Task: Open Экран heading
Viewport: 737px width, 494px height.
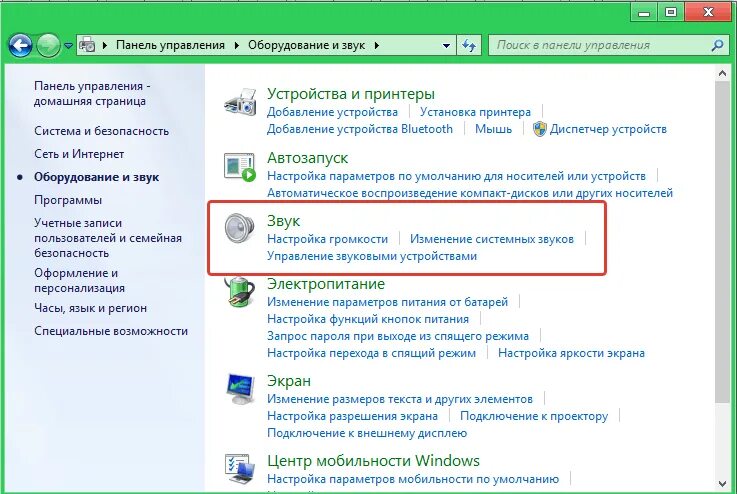Action: point(289,381)
